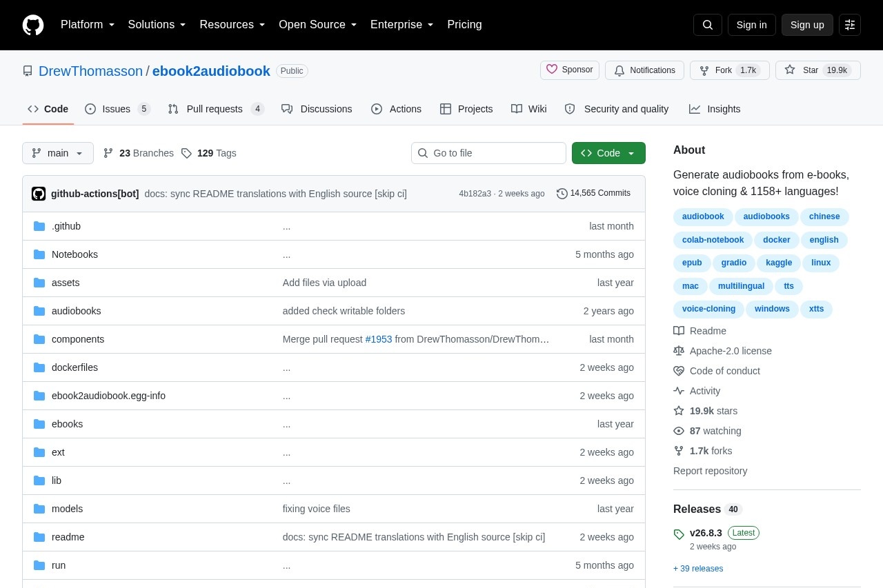Viewport: 883px width, 588px height.
Task: Switch to the Pull requests tab
Action: click(216, 109)
